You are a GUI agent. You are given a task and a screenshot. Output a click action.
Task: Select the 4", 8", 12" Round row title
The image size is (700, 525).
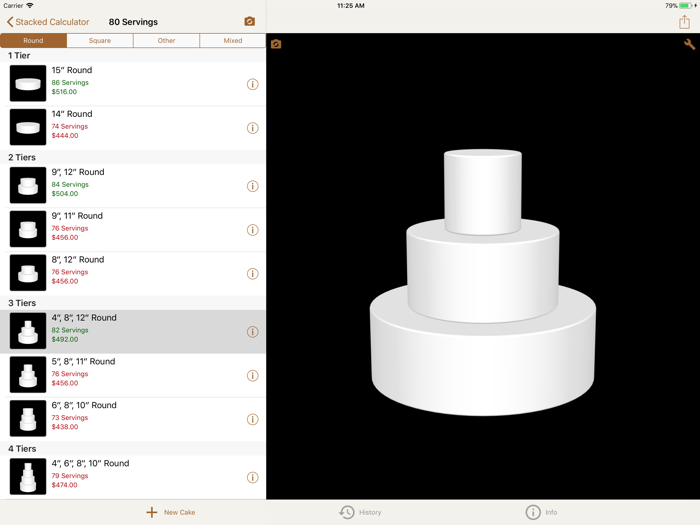[84, 317]
